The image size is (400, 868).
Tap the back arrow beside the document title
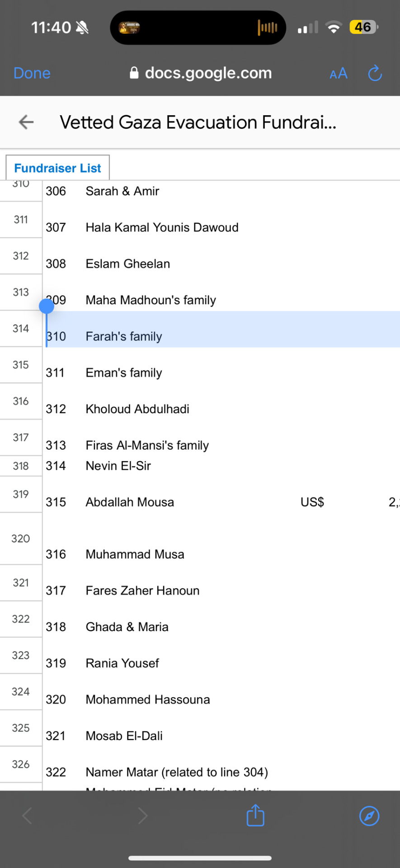(x=26, y=122)
